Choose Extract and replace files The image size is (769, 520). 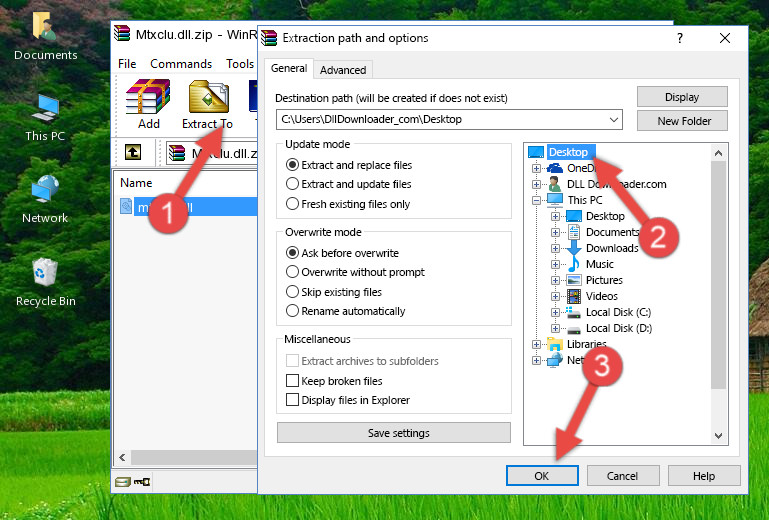(x=292, y=165)
